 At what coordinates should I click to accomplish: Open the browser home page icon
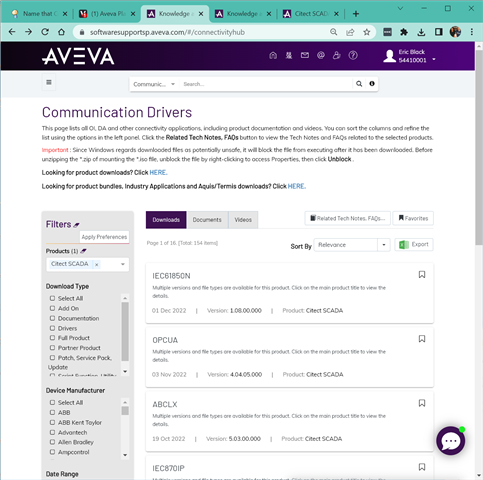[x=61, y=32]
